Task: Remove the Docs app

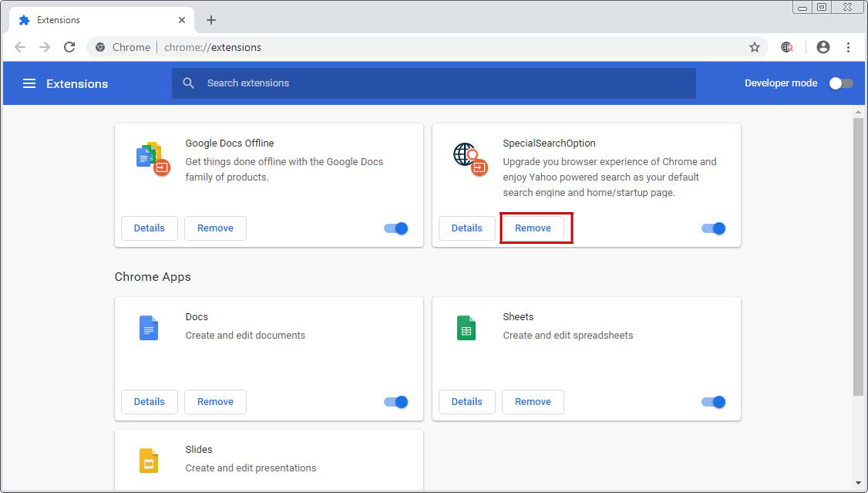Action: point(215,402)
